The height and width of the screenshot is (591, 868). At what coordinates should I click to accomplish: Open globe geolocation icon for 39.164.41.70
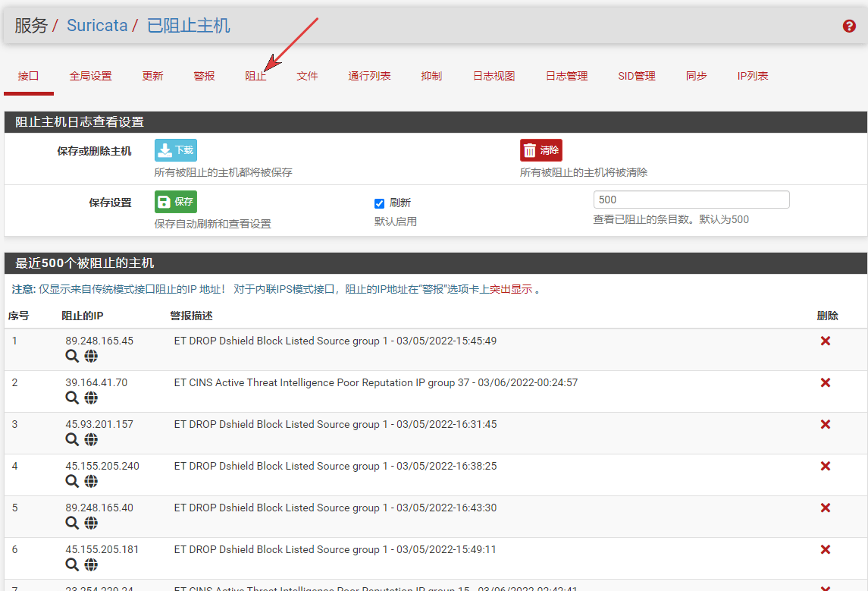pyautogui.click(x=91, y=398)
